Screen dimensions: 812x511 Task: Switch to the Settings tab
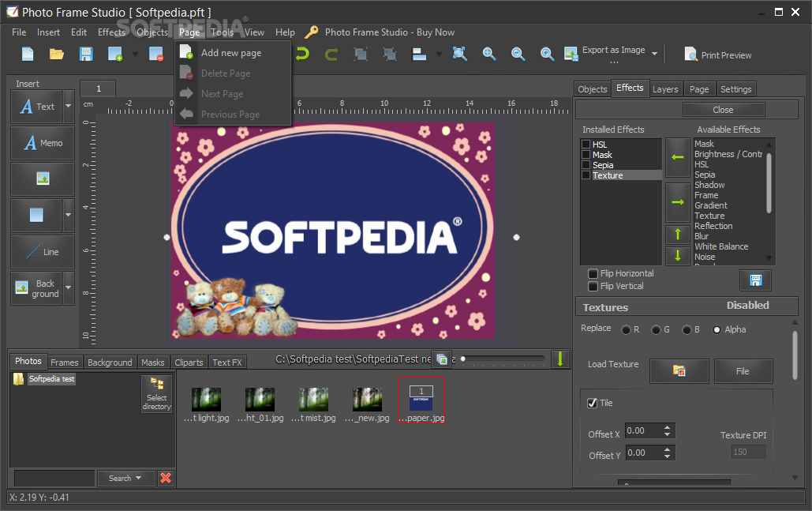[736, 89]
